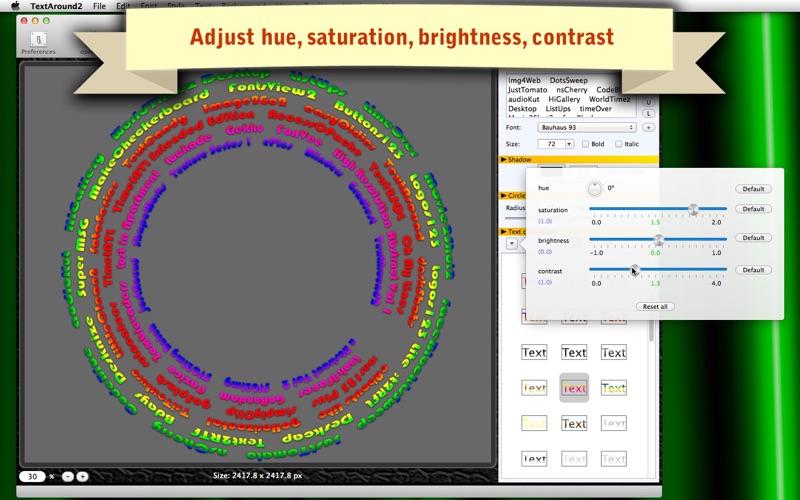Turn the hue dial knob

pos(594,189)
